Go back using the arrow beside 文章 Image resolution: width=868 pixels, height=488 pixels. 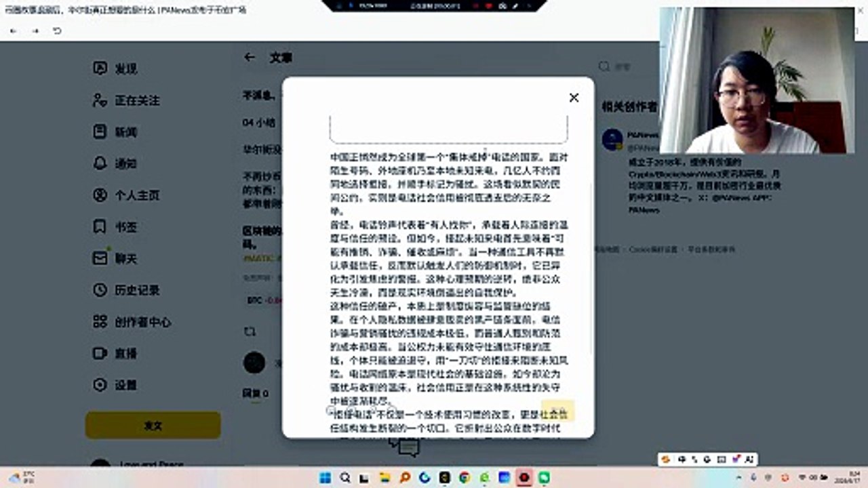(250, 58)
